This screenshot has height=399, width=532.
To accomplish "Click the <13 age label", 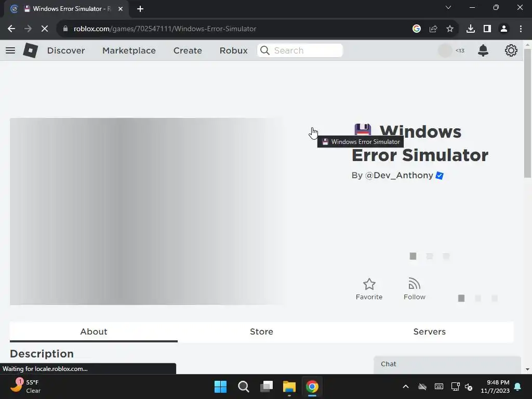I will (460, 50).
